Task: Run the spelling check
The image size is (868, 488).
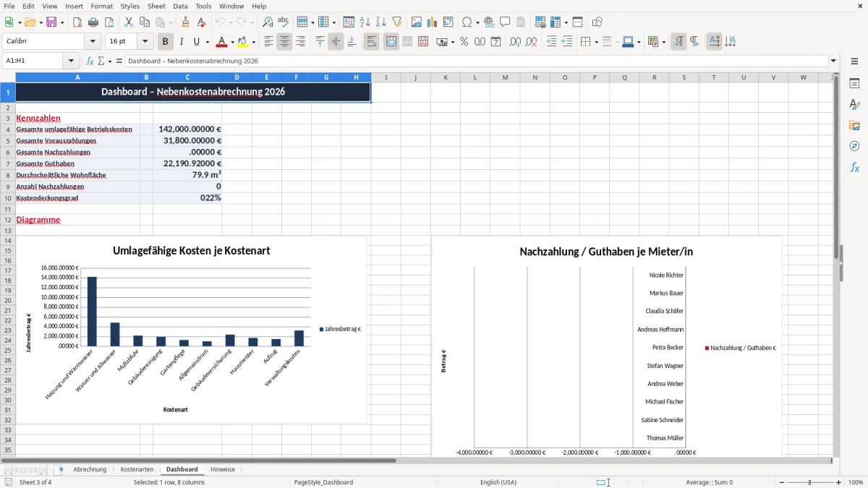Action: 284,22
